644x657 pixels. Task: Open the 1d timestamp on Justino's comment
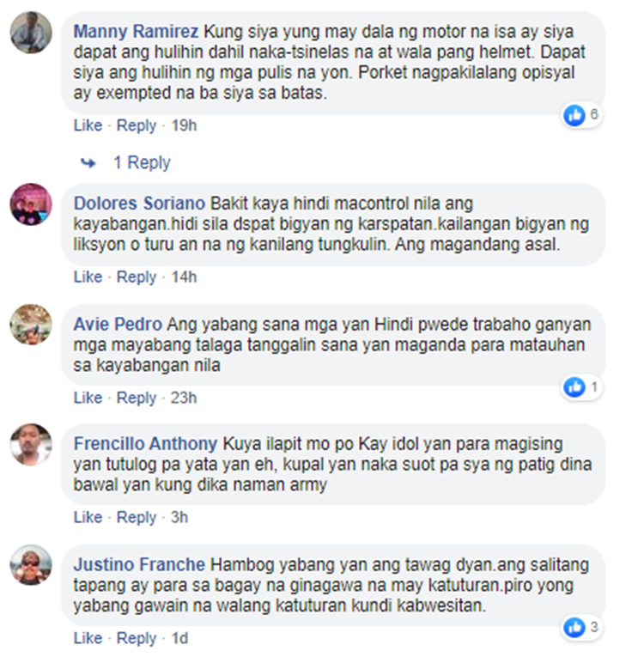[179, 638]
